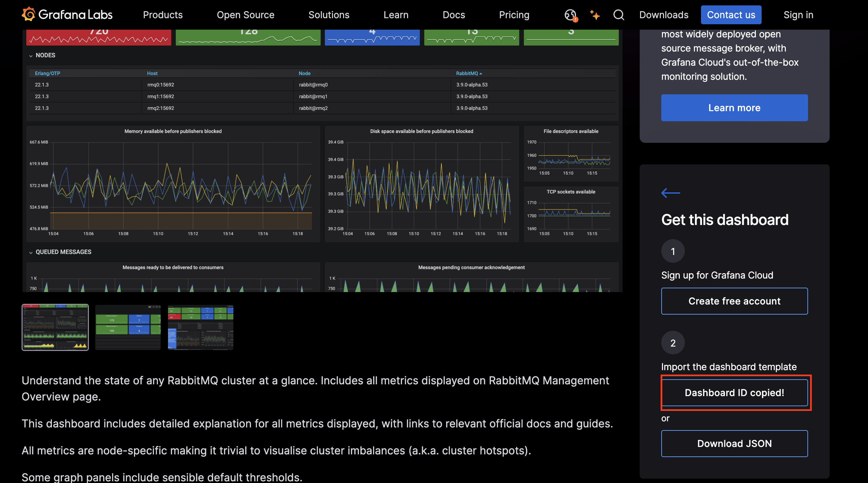Select the third dashboard screenshot thumbnail
The height and width of the screenshot is (483, 868).
pos(200,327)
